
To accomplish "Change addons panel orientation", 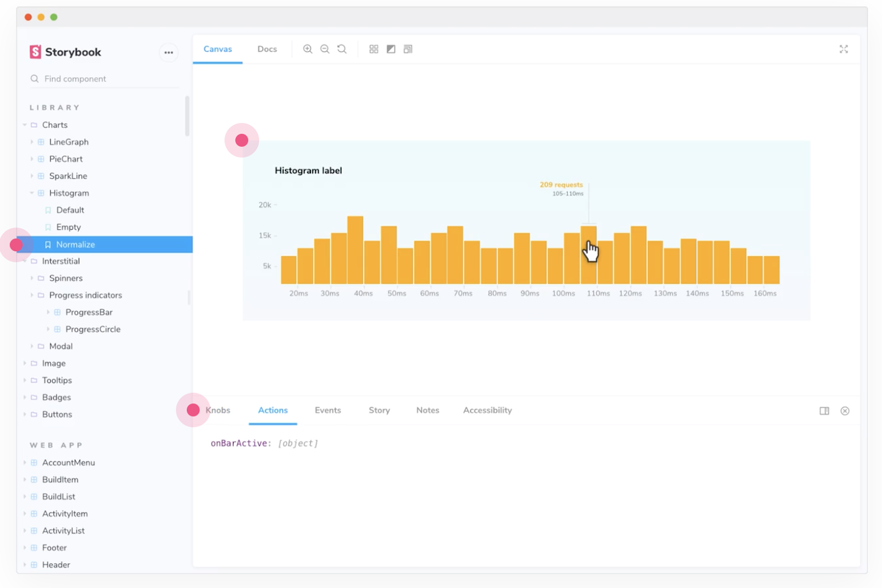I will point(824,411).
